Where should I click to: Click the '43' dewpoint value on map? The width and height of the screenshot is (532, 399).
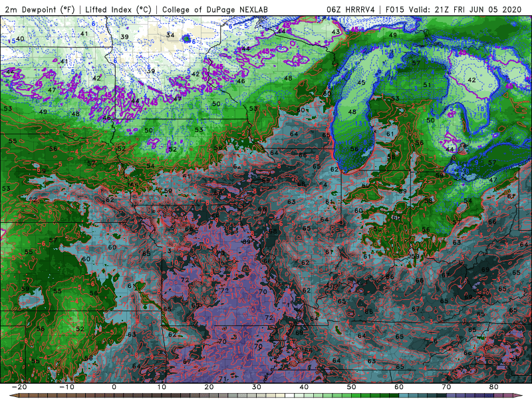pyautogui.click(x=336, y=31)
